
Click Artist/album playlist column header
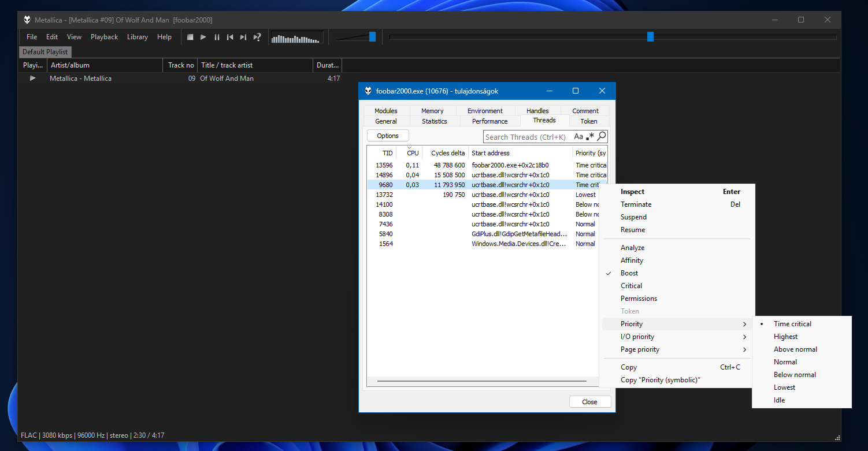(x=105, y=65)
